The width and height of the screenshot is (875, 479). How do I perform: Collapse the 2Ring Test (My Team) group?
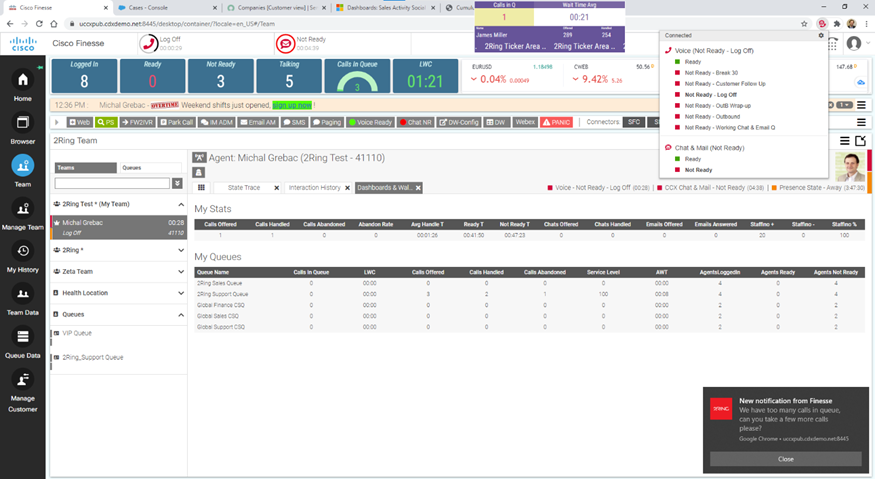[180, 204]
